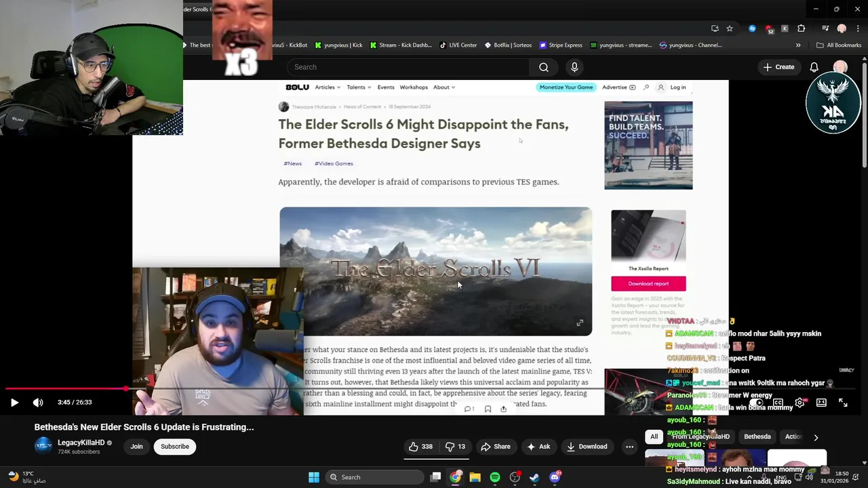The image size is (868, 488).
Task: Focus the YouTube search field
Action: pos(409,67)
